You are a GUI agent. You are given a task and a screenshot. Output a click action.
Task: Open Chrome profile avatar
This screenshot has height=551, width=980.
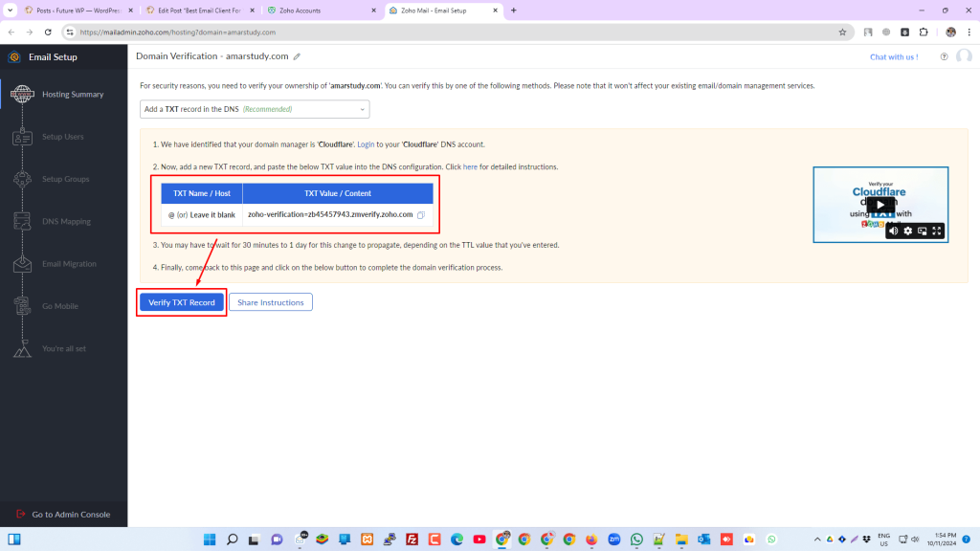click(x=950, y=33)
